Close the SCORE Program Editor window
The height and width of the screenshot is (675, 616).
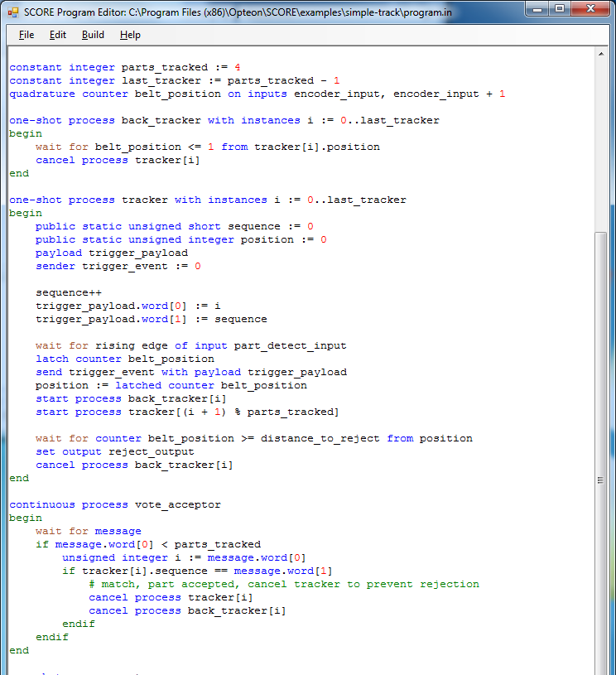tap(590, 10)
